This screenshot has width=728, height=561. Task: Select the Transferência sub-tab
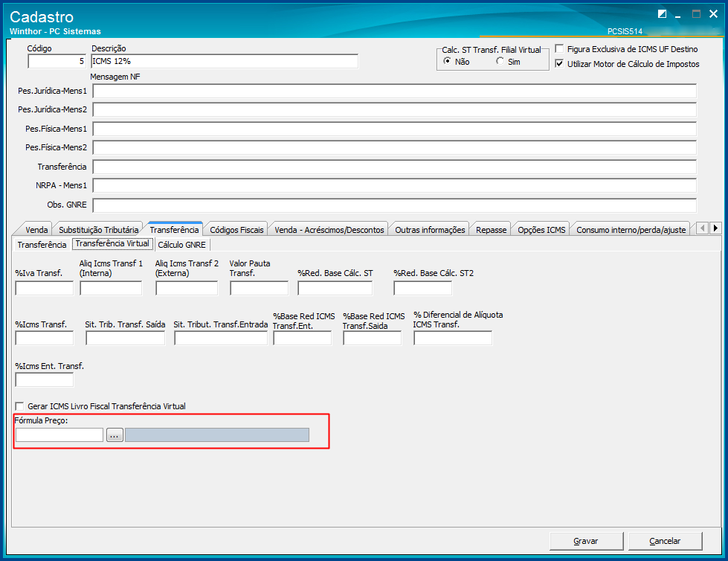pyautogui.click(x=42, y=245)
